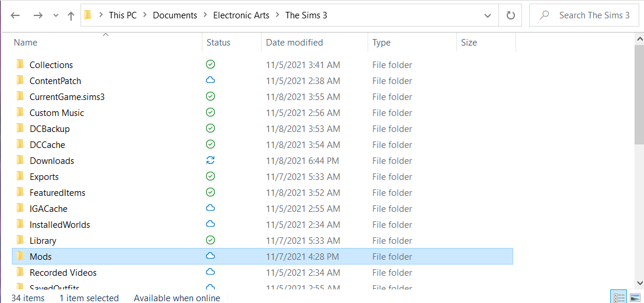Go forward with the right arrow
644x303 pixels.
(38, 15)
